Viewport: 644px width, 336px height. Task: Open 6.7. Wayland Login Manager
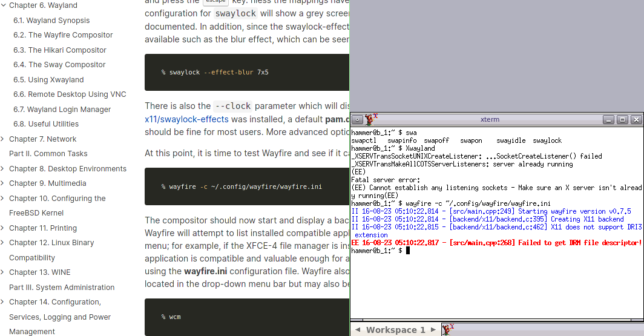[x=62, y=109]
